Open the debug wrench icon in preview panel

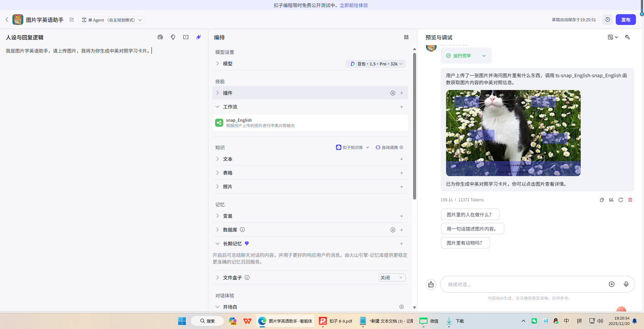[x=627, y=37]
